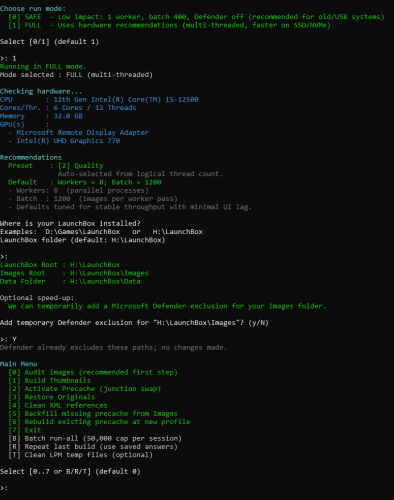This screenshot has height=500, width=394.
Task: Click the CPU line '12th Gen Intel(R) Core(TM) i5-12500'
Action: [x=99, y=99]
